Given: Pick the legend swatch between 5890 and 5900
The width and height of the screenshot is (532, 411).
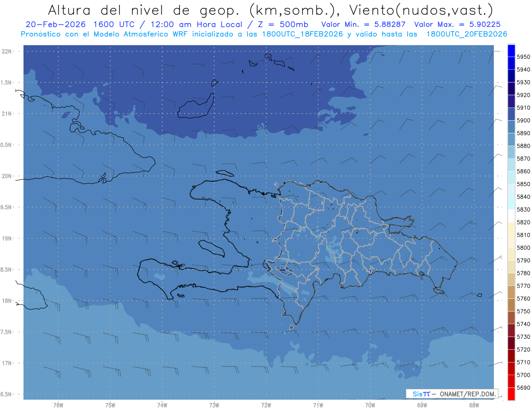Looking at the screenshot, I should pos(511,127).
